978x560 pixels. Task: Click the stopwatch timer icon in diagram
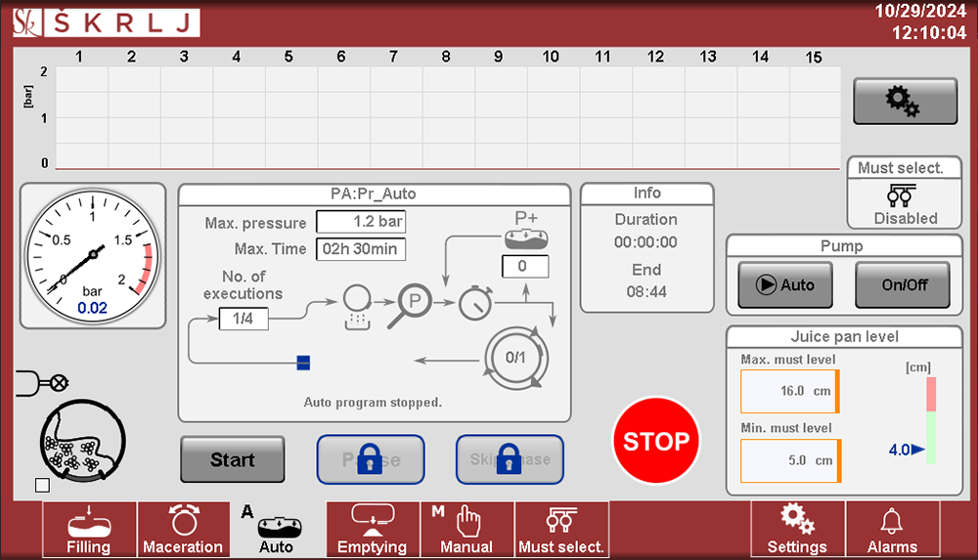[476, 304]
